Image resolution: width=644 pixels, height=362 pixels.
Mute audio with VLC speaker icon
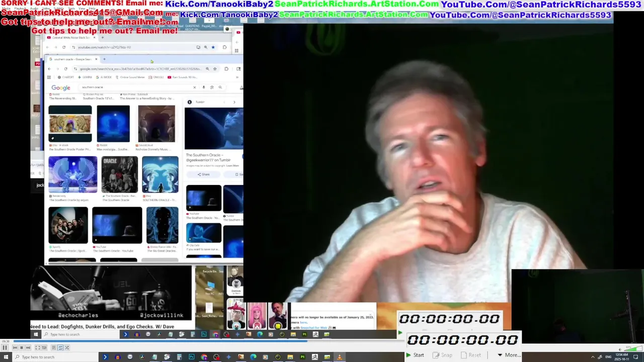620,349
